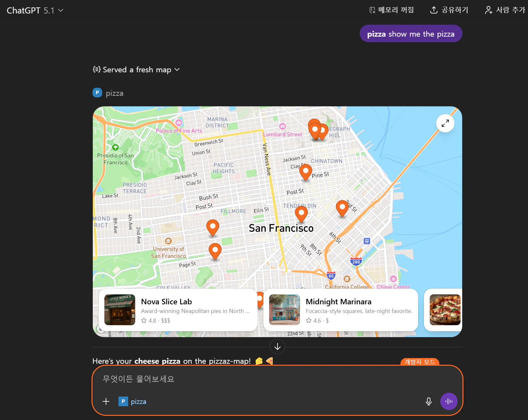Click the blue P pizza app icon above the map
The width and height of the screenshot is (528, 420).
click(x=97, y=93)
